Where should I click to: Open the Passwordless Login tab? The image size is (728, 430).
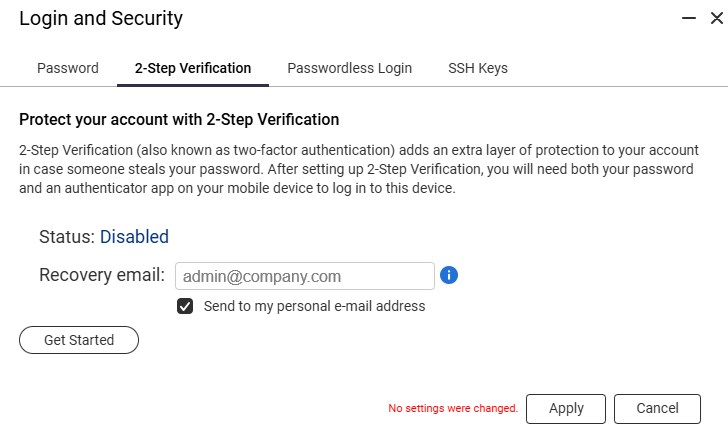(350, 68)
